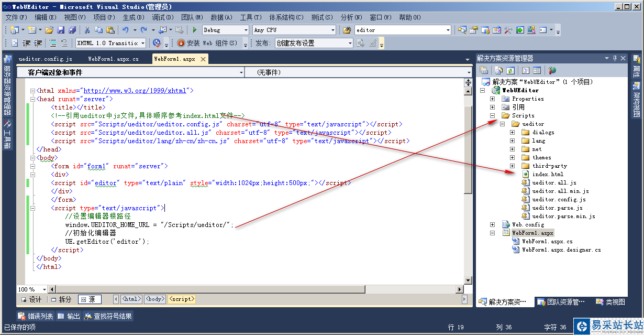Open the Error List (错误列表) panel
Image resolution: width=644 pixels, height=335 pixels.
(36, 316)
